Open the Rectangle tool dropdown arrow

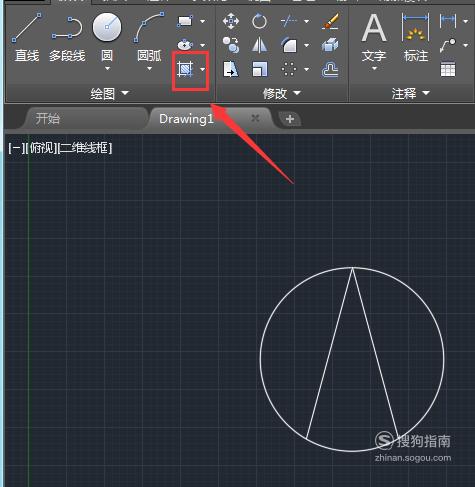pyautogui.click(x=203, y=21)
